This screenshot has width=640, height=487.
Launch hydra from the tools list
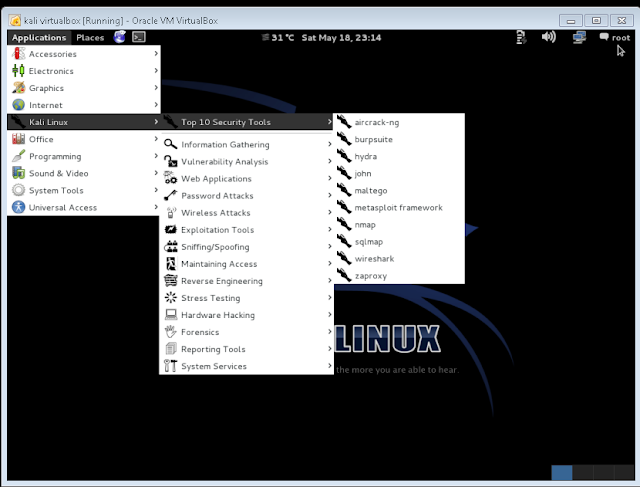click(399, 156)
